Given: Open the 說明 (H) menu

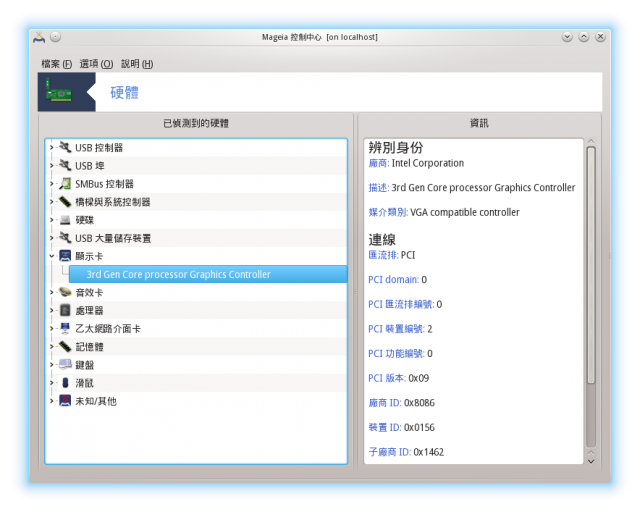Looking at the screenshot, I should point(137,64).
